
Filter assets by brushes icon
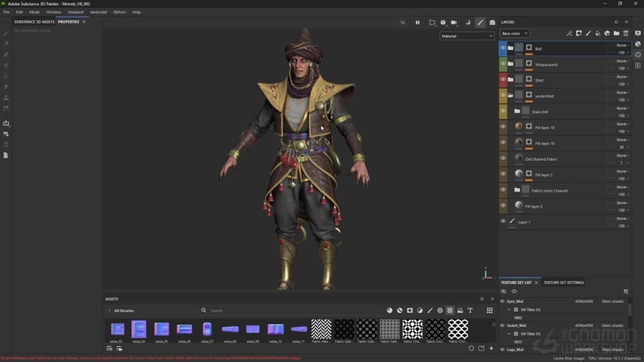[430, 310]
